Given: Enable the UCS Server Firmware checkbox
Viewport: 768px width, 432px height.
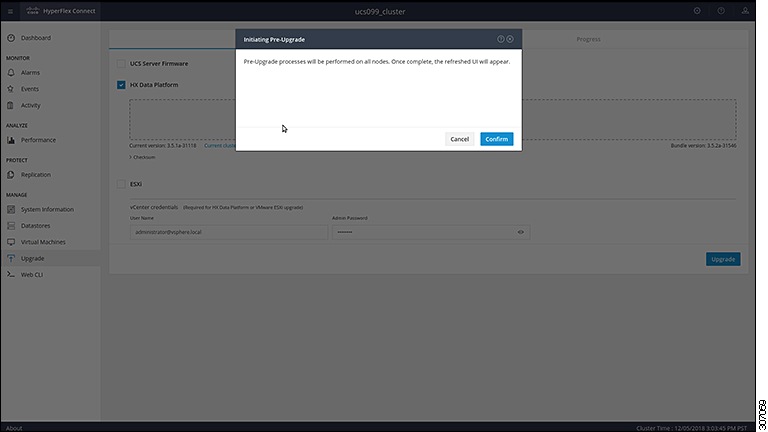Looking at the screenshot, I should (x=121, y=64).
